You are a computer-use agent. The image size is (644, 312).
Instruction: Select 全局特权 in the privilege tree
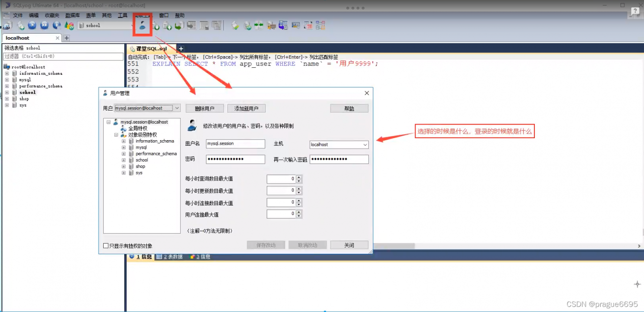pos(137,129)
